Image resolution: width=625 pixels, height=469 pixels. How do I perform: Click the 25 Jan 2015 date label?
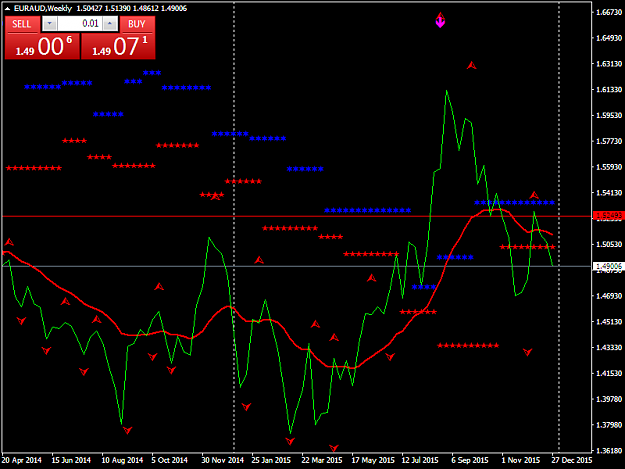(x=271, y=460)
